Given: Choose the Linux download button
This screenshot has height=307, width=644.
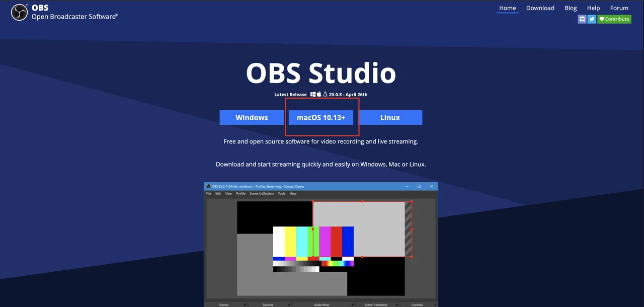Looking at the screenshot, I should click(x=390, y=118).
